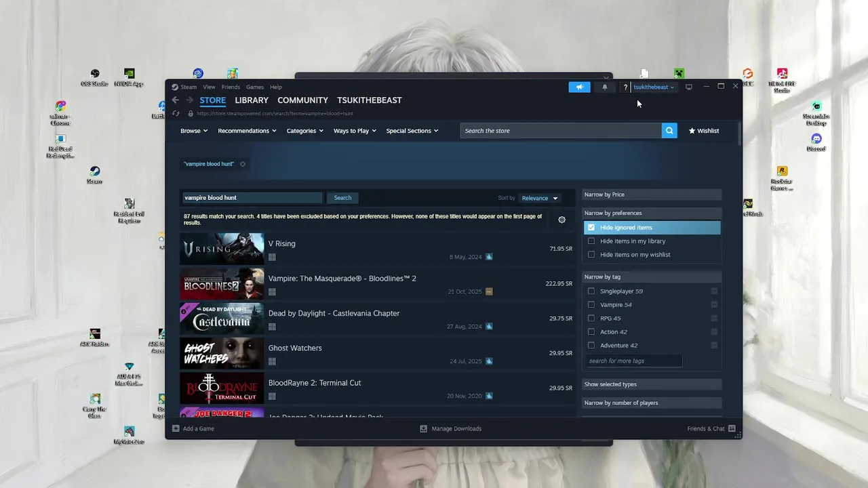Open BloodRayne 2: Terminal Cut result
Screen dimensions: 868x488
[376, 388]
